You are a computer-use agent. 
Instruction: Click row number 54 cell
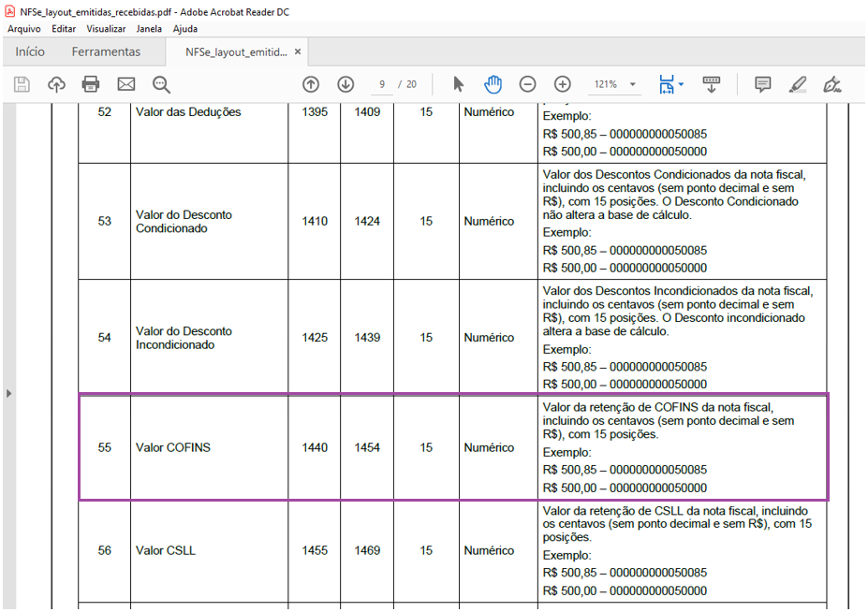(105, 338)
